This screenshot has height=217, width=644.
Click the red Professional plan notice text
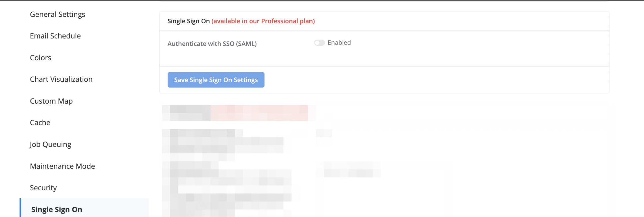[263, 21]
